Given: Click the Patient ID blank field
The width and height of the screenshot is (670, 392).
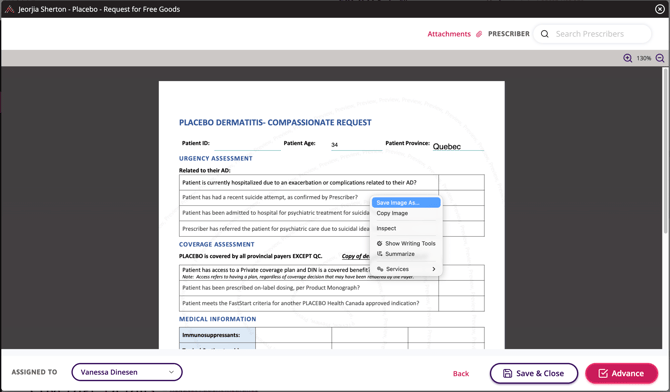Looking at the screenshot, I should click(x=247, y=145).
